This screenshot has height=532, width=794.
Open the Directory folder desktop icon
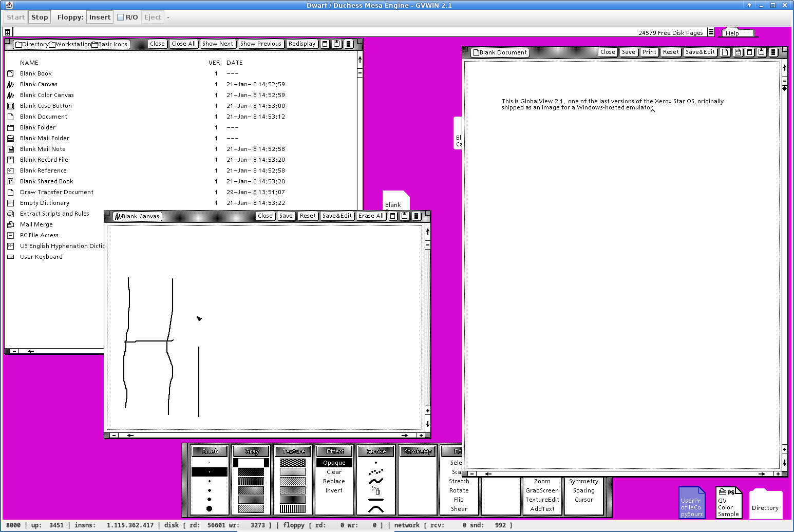click(765, 503)
